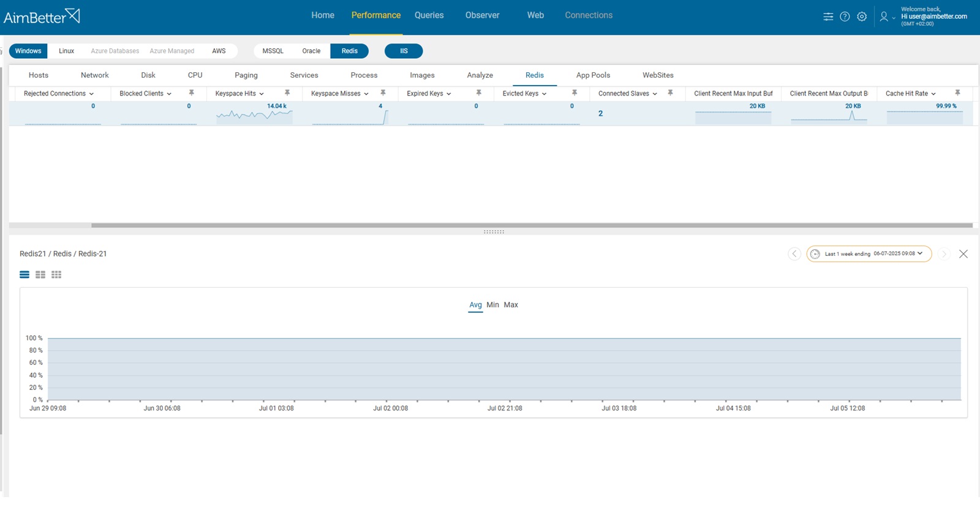Screen dimensions: 980x521
Task: Open the AimBetter logo home link
Action: 42,17
